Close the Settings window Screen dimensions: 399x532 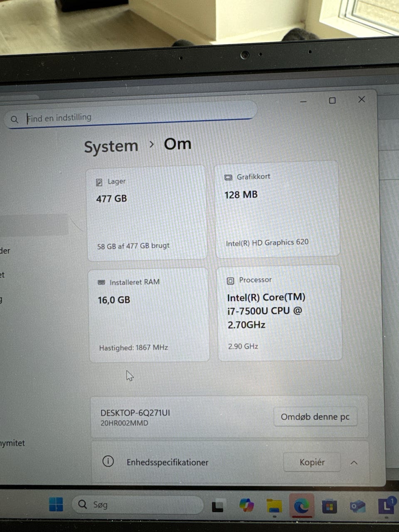click(x=362, y=99)
